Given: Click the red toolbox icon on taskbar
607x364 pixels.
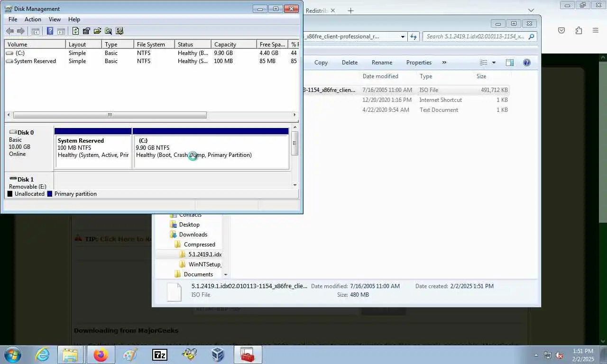Looking at the screenshot, I should tap(248, 355).
